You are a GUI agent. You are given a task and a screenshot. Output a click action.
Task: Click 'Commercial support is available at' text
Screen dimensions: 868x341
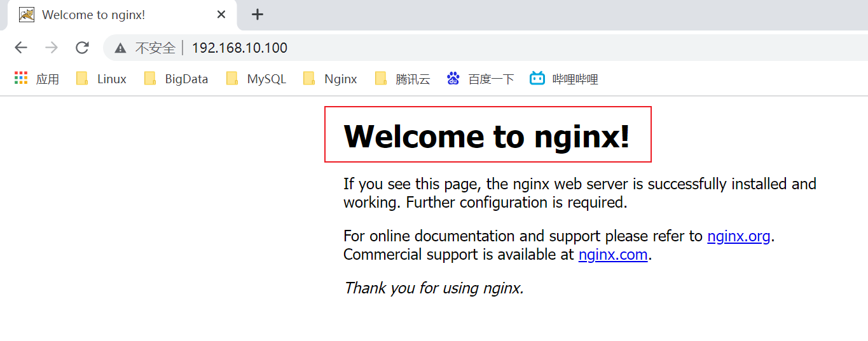pyautogui.click(x=459, y=255)
